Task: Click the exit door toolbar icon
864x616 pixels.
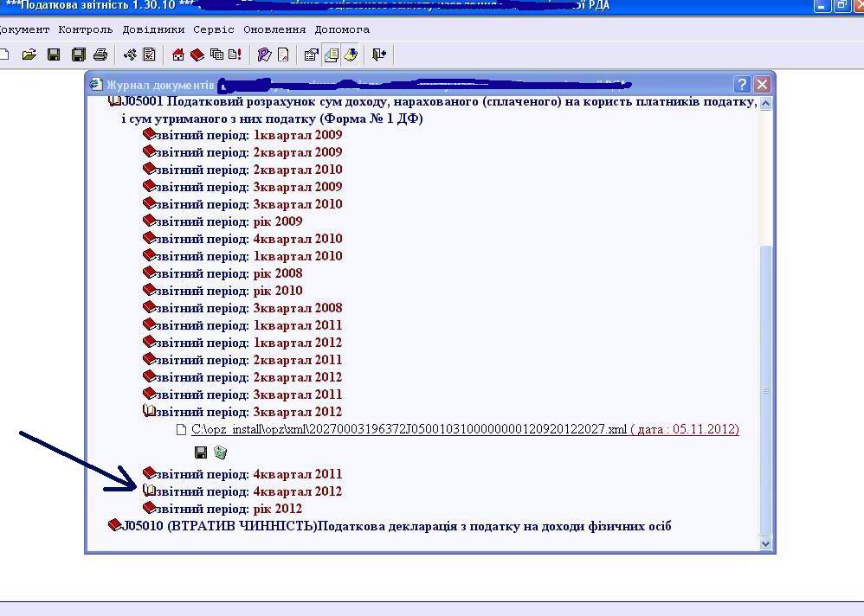Action: point(378,55)
